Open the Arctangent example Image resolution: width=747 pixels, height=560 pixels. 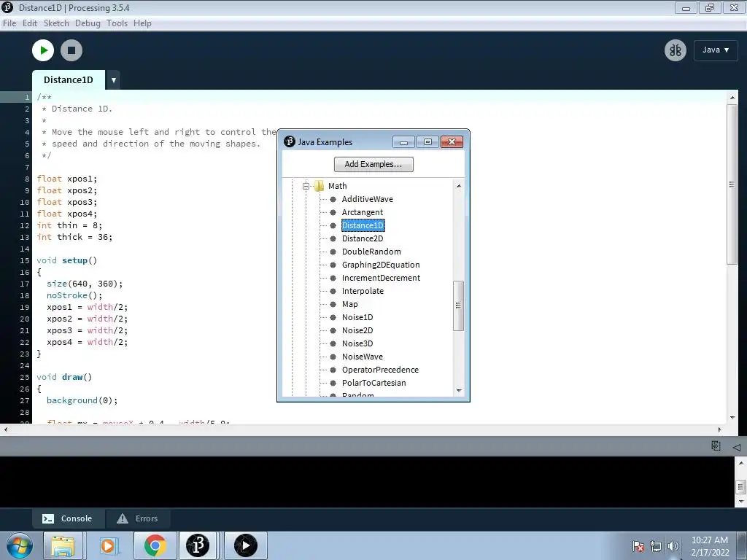(363, 212)
